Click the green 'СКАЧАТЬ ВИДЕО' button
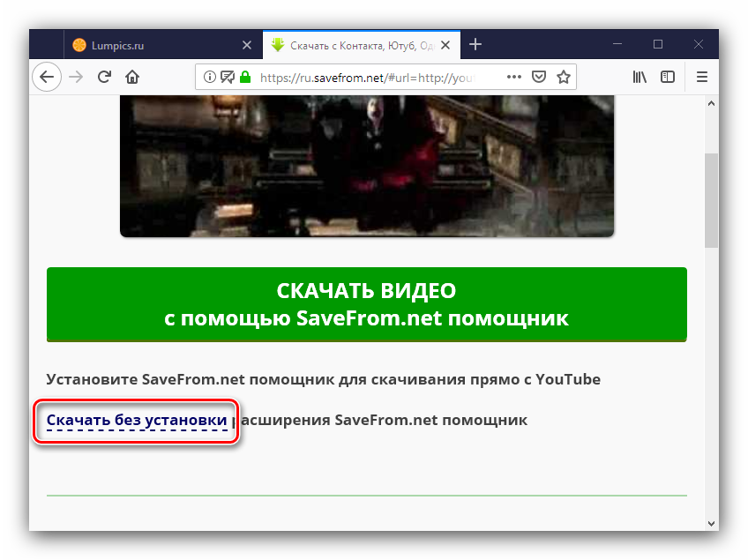748x560 pixels. pyautogui.click(x=366, y=304)
